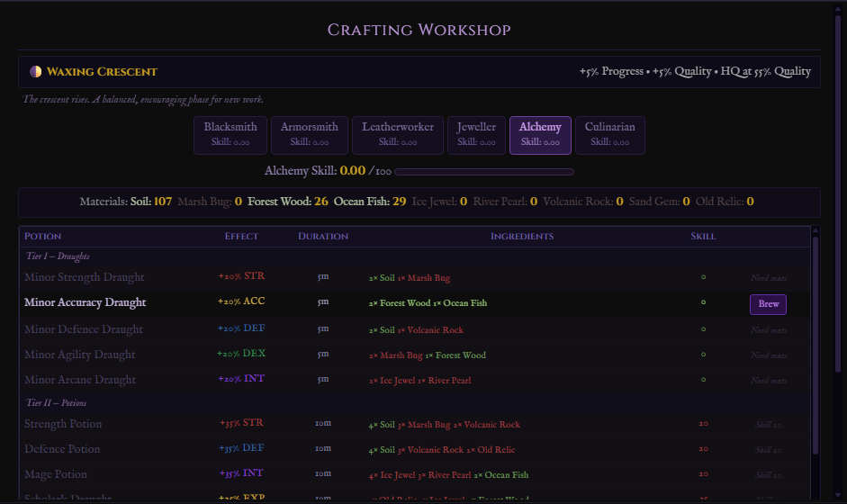Click Skill 20 label on Strength Potion row
847x504 pixels.
point(769,425)
